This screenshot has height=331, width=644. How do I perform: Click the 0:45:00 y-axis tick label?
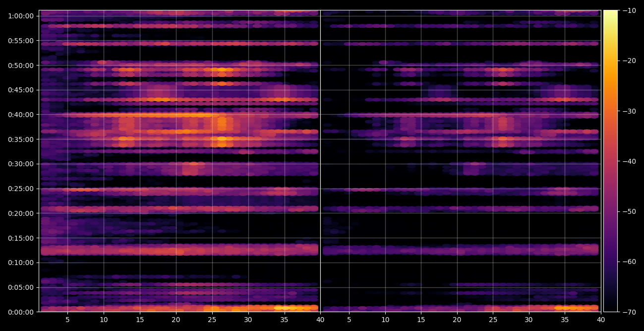pyautogui.click(x=21, y=90)
